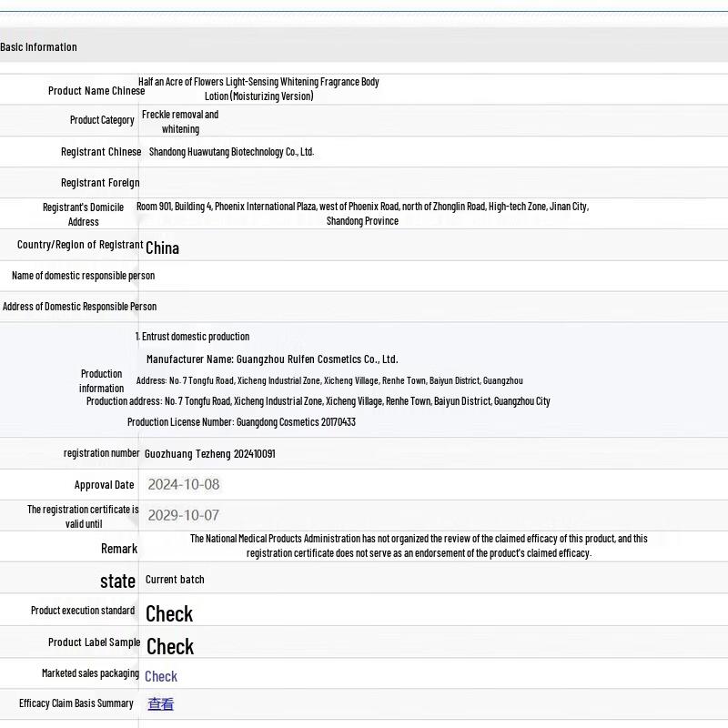728x728 pixels.
Task: Select the manufacturer 'Address: No. 7 Tongfu Road' line
Action: tap(329, 380)
